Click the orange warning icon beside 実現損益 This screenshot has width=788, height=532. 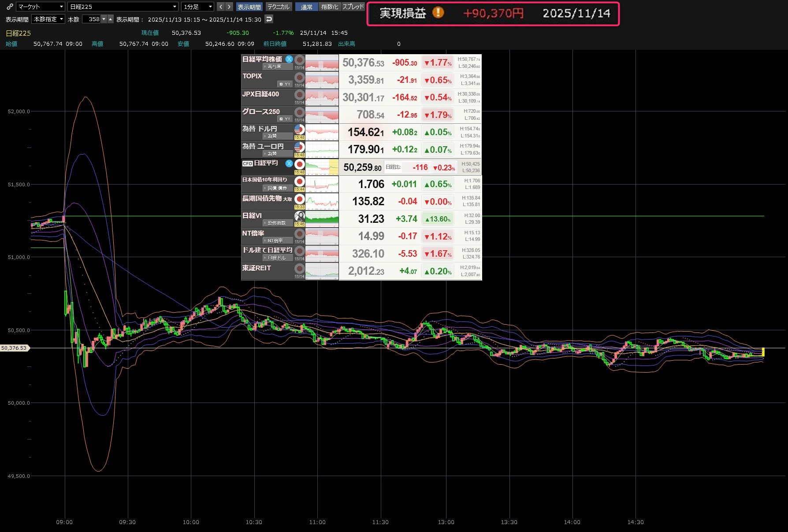438,13
